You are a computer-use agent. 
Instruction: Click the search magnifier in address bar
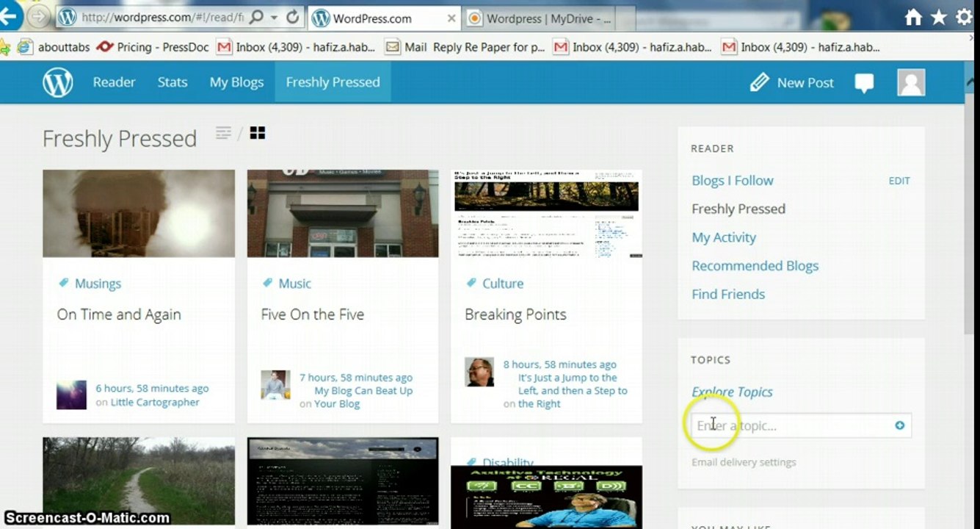(256, 17)
